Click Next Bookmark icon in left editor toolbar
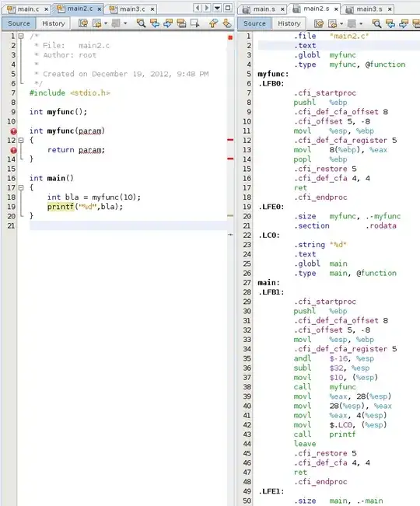The width and height of the screenshot is (420, 506). pyautogui.click(x=227, y=23)
